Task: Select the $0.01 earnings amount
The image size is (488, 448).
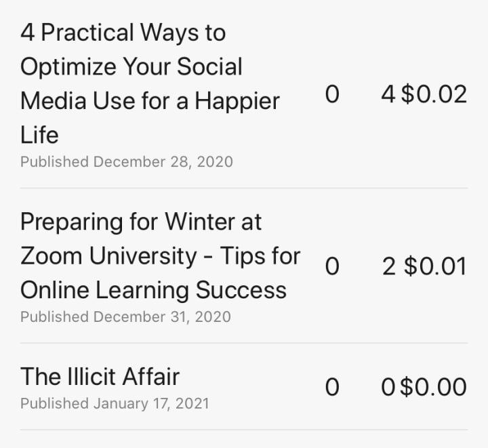Action: pyautogui.click(x=435, y=266)
